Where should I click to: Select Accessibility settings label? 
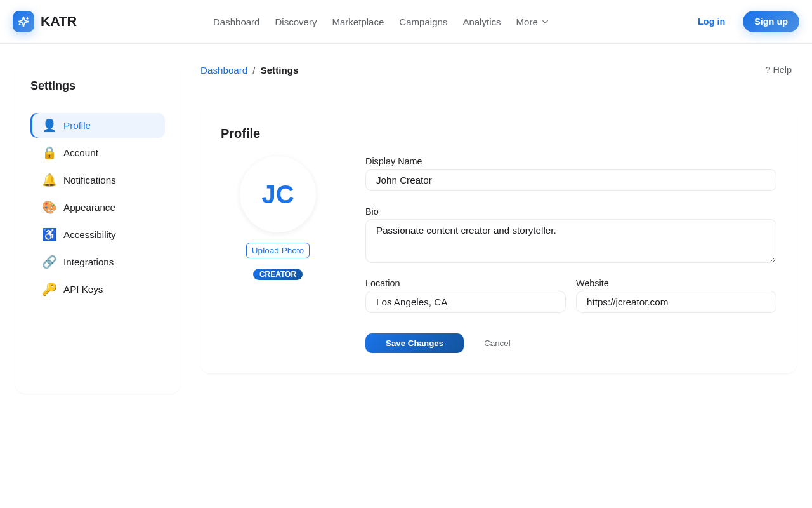[x=89, y=235]
